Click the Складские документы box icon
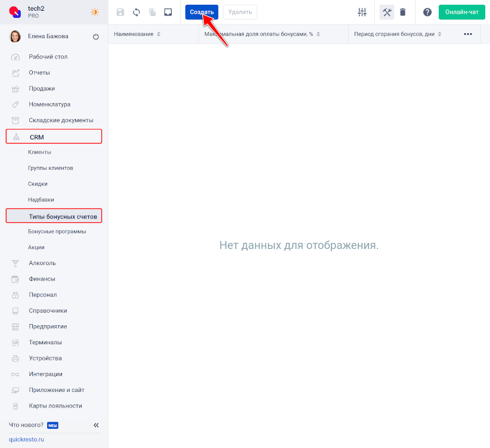This screenshot has width=490, height=448. 15,120
